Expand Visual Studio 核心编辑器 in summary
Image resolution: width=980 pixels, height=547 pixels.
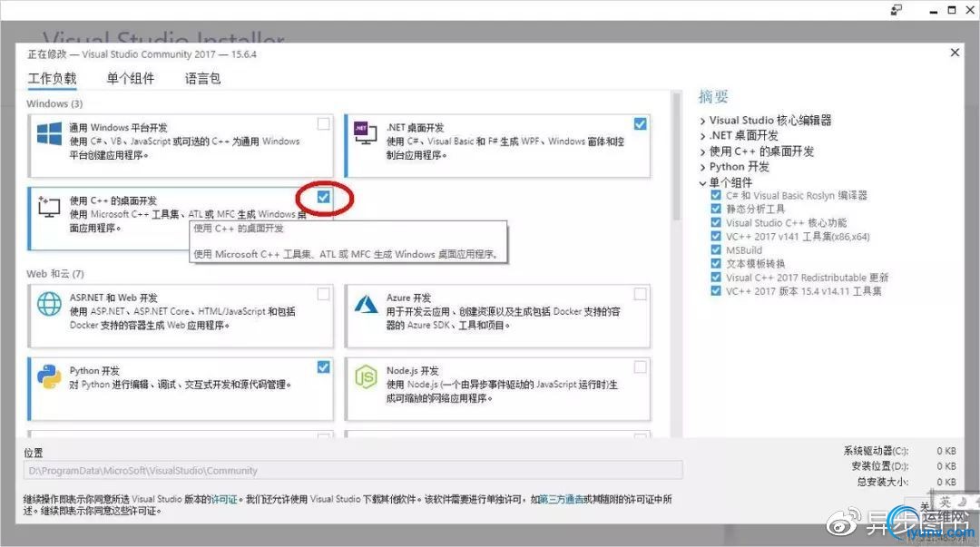(x=703, y=121)
